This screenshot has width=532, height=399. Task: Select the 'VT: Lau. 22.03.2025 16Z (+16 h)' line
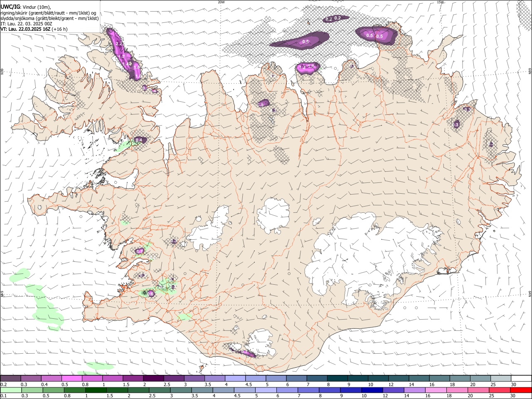(x=34, y=29)
